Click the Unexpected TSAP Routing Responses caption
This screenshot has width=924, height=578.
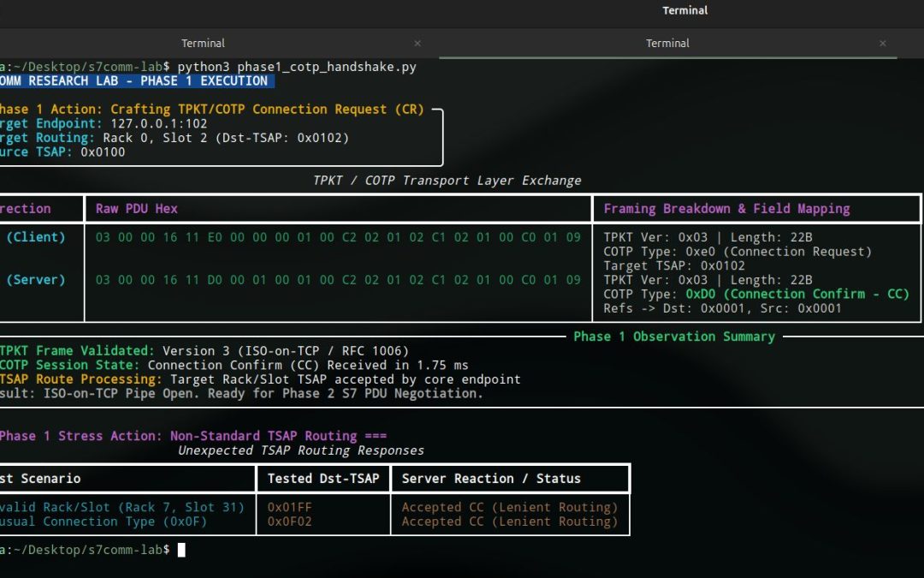301,450
